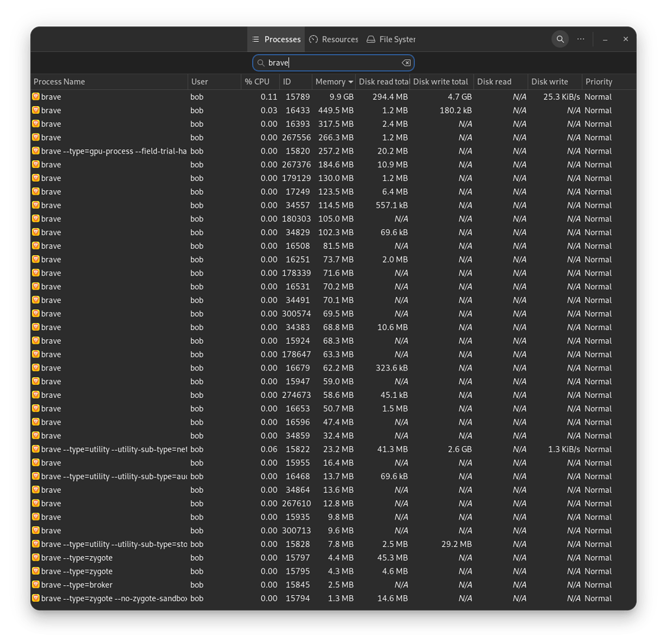This screenshot has height=644, width=667.
Task: Click the Brave icon on the utility network process row
Action: pyautogui.click(x=35, y=449)
